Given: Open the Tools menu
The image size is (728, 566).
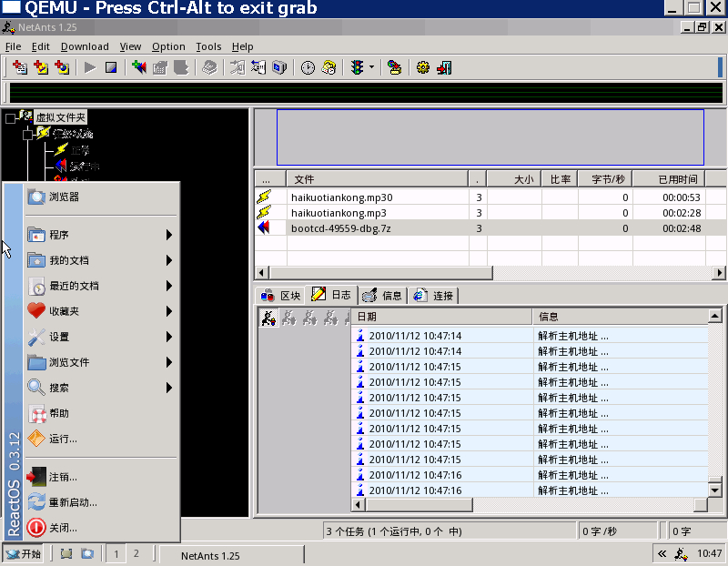Looking at the screenshot, I should 208,46.
